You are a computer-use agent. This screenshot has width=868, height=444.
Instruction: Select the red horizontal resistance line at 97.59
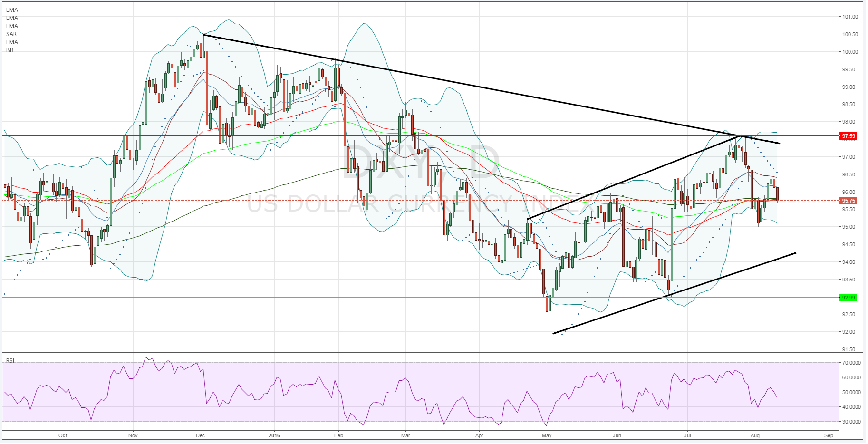point(420,136)
